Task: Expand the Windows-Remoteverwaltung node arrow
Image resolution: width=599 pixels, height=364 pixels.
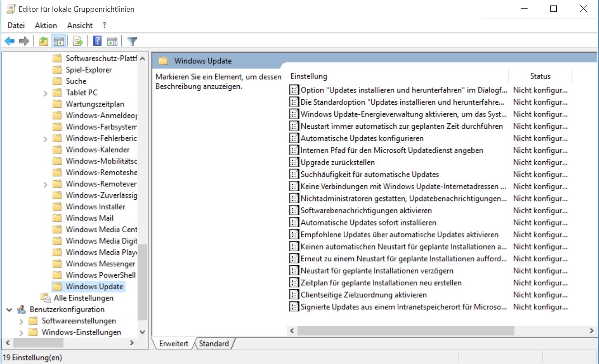Action: click(45, 184)
